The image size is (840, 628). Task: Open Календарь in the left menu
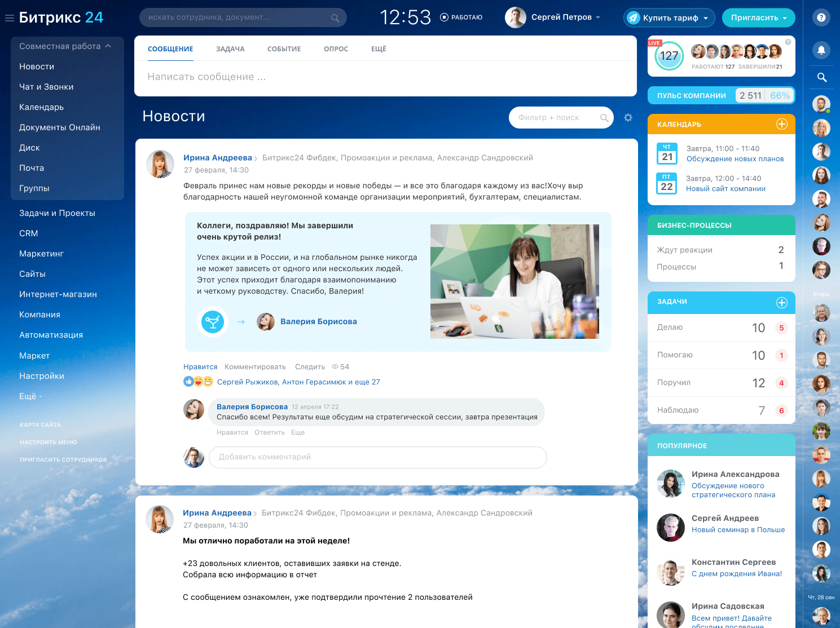coord(41,107)
